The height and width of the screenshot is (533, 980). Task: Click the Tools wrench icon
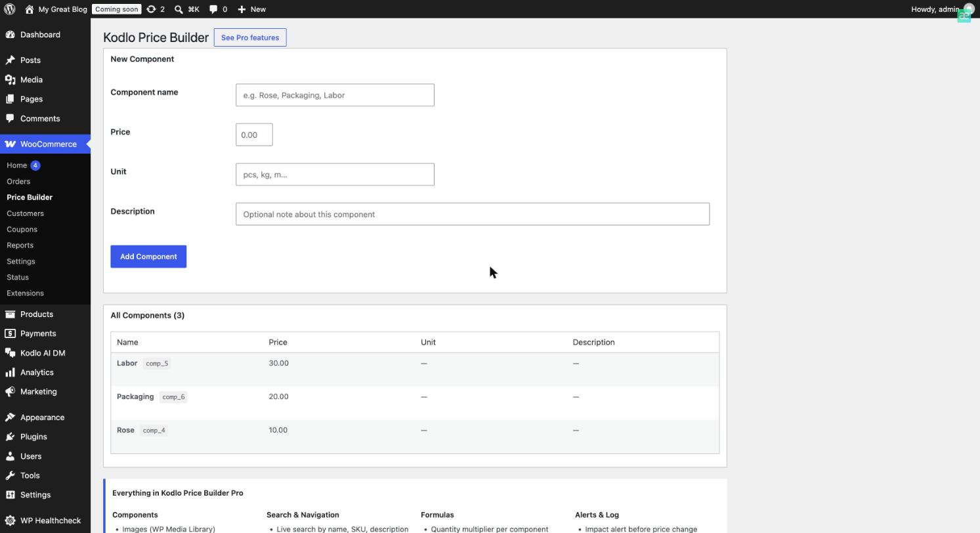(11, 475)
